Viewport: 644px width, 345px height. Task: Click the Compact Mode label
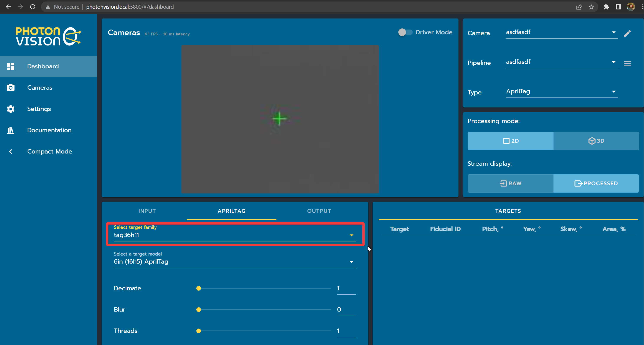tap(49, 151)
